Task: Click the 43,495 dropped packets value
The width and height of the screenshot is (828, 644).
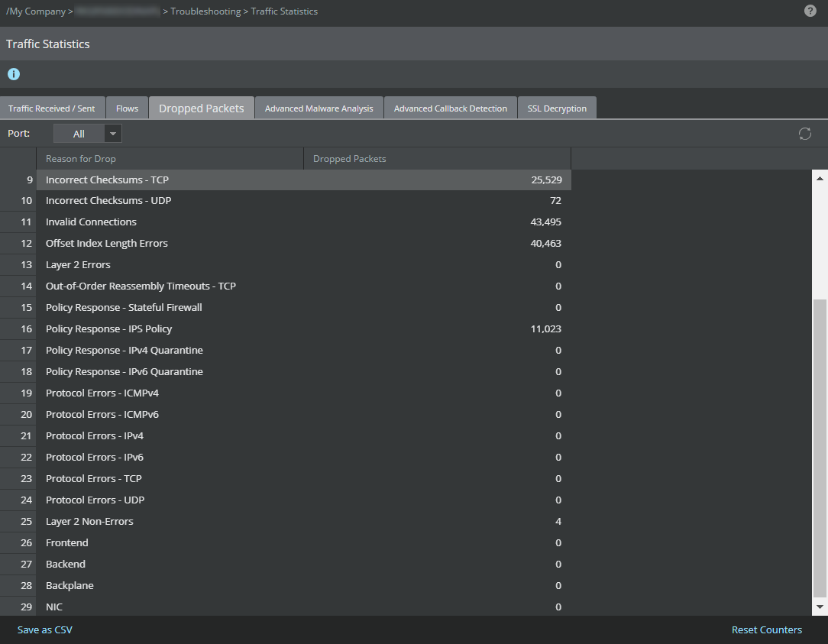Action: [546, 222]
